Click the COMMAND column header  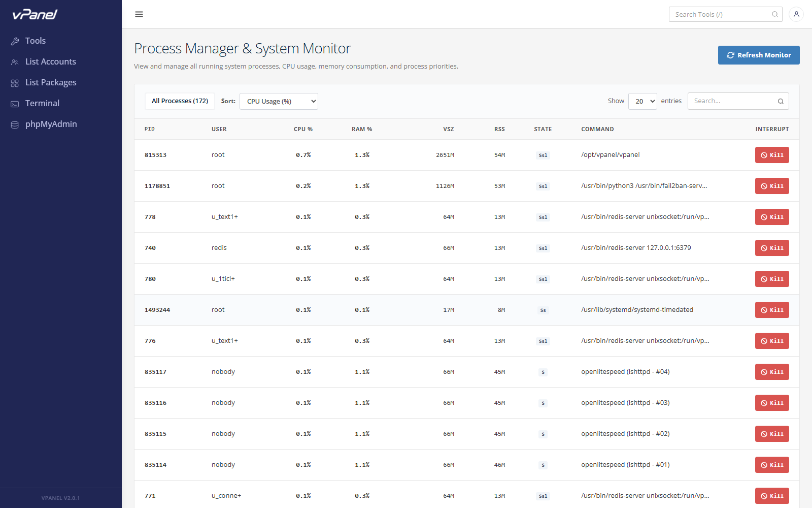597,129
